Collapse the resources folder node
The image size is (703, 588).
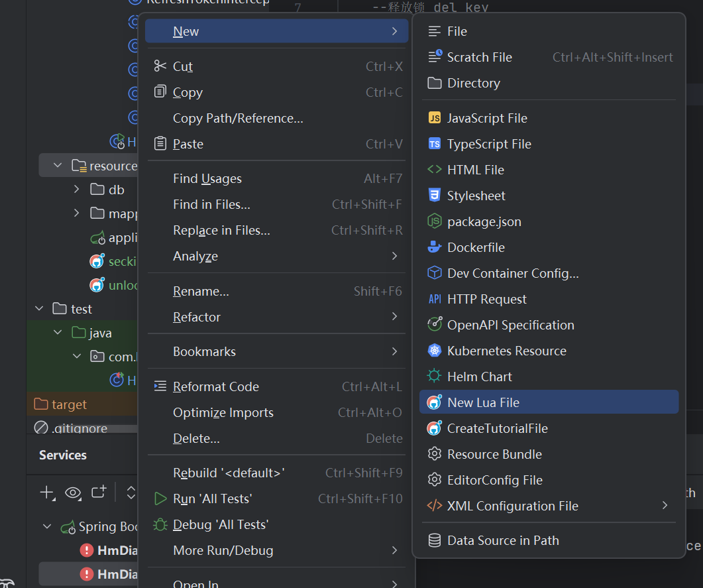(x=58, y=165)
